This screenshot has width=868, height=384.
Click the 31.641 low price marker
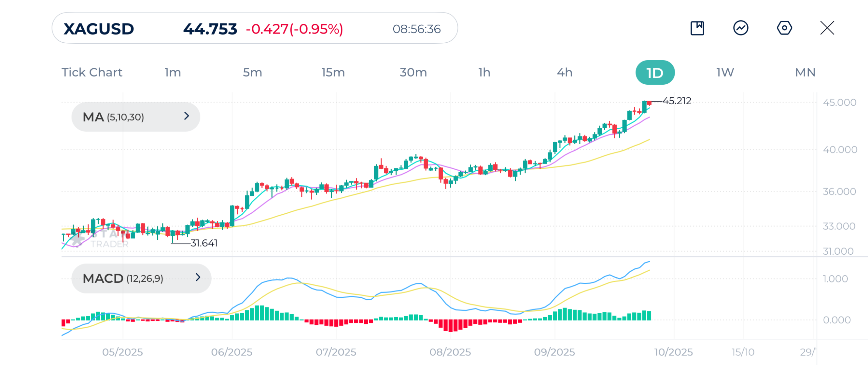click(204, 243)
